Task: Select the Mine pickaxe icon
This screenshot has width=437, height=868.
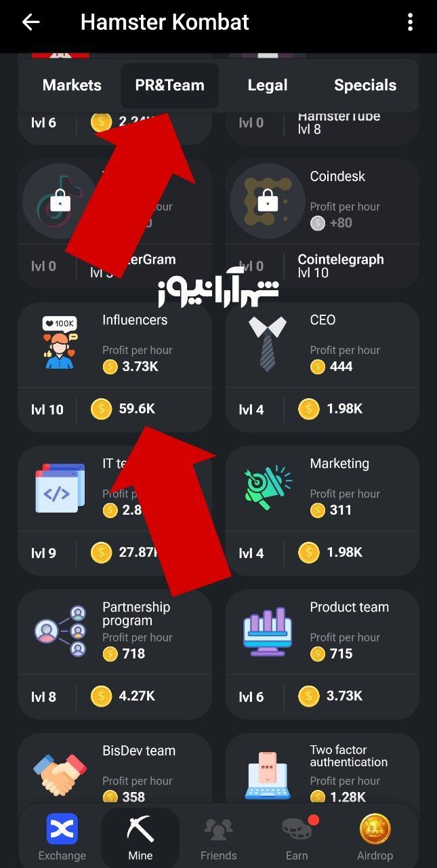Action: click(140, 829)
